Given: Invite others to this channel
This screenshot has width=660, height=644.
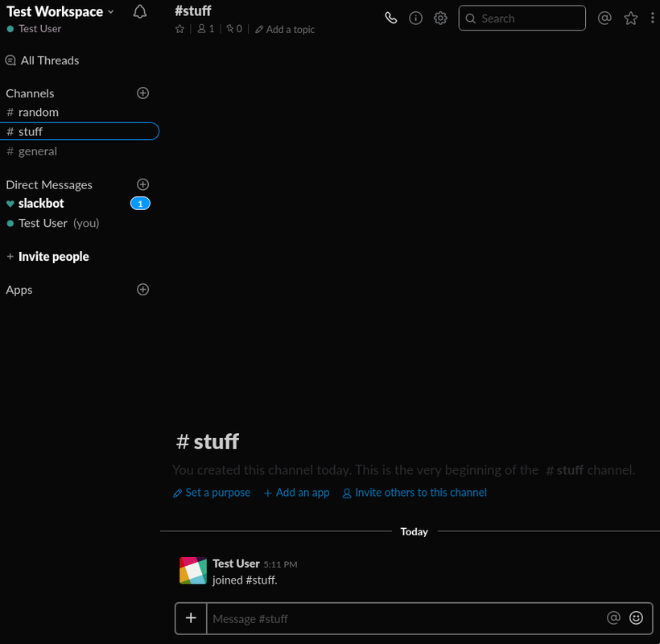Looking at the screenshot, I should point(415,493).
